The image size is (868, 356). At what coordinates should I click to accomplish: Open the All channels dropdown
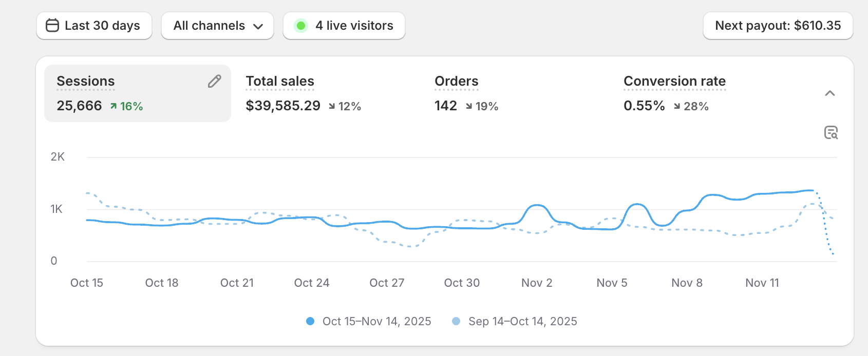[217, 25]
